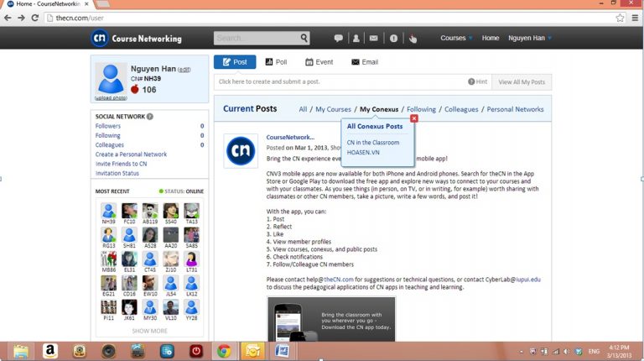Screen dimensions: 644x361
Task: Click the Social Network help question icon
Action: (x=150, y=117)
